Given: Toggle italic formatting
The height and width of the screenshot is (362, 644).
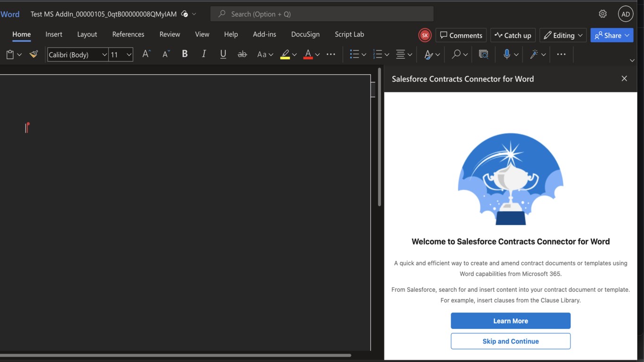Looking at the screenshot, I should pyautogui.click(x=204, y=55).
